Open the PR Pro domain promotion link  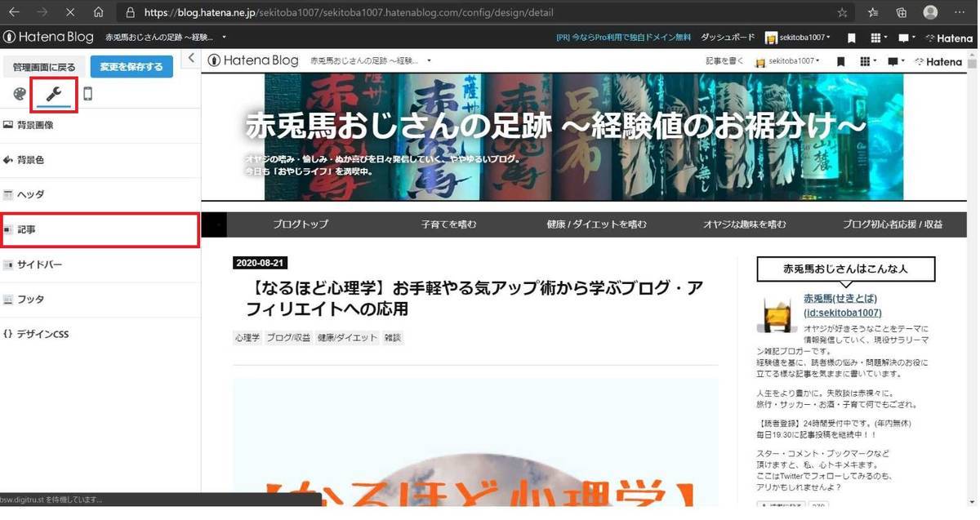click(623, 38)
